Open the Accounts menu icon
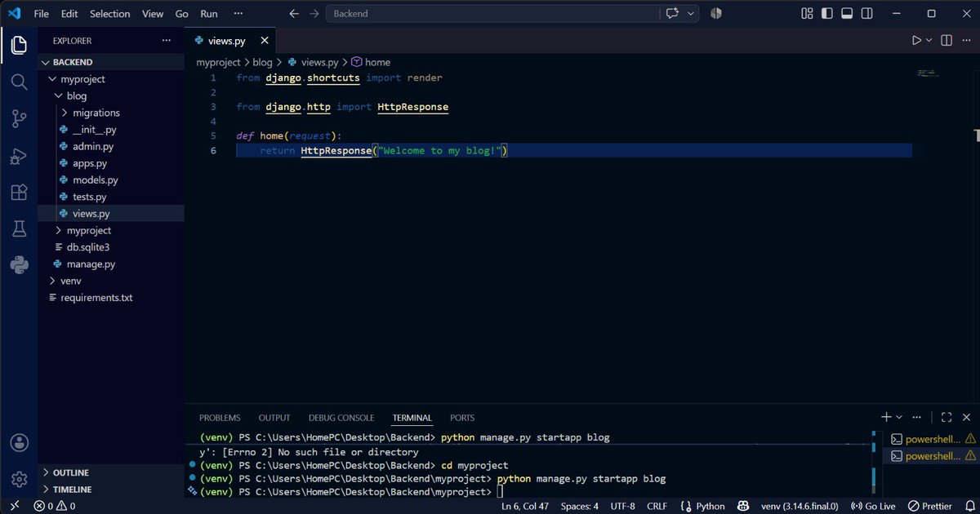 tap(19, 442)
